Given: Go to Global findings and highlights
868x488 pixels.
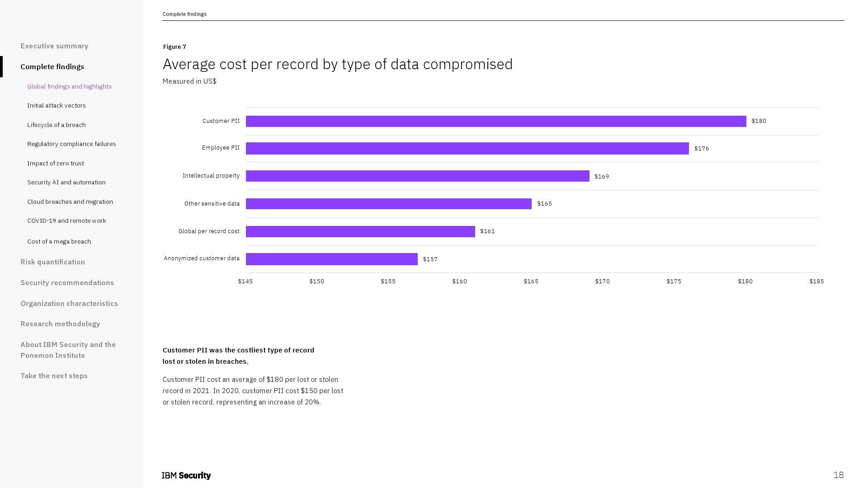Looking at the screenshot, I should coord(69,86).
